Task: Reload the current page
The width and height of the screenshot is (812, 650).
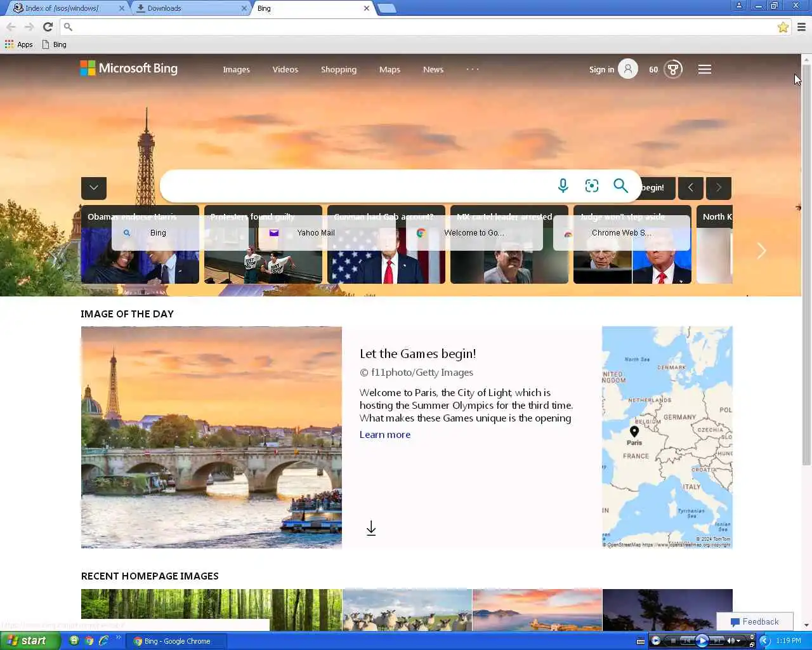Action: coord(48,27)
